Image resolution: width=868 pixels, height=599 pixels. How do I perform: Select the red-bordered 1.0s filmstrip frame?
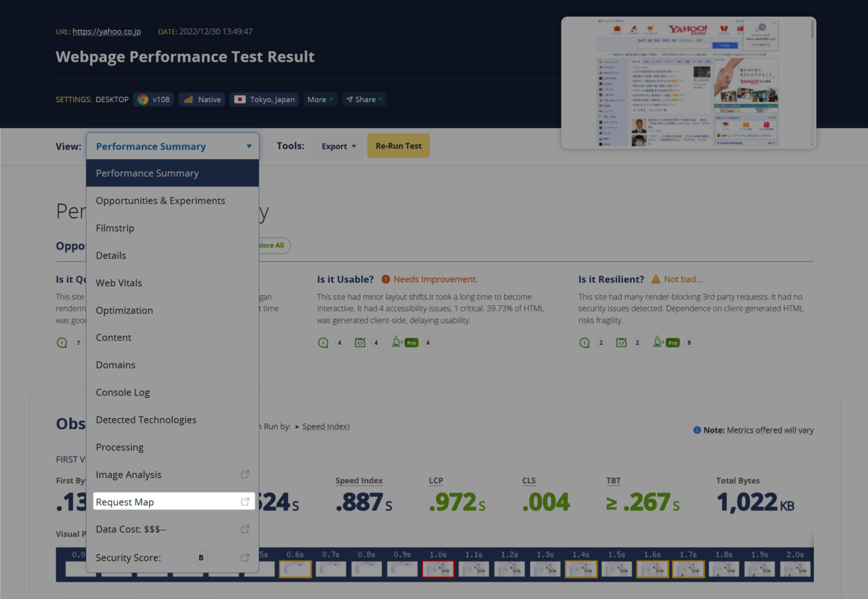pyautogui.click(x=438, y=569)
